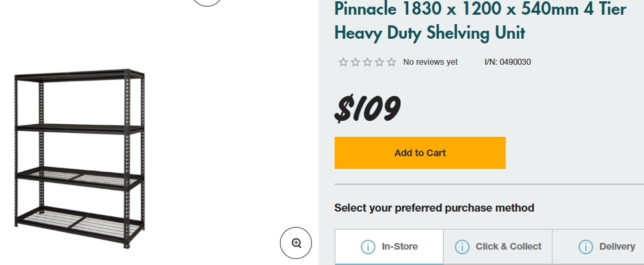Image resolution: width=644 pixels, height=265 pixels.
Task: Open the 'No reviews yet' link
Action: [x=430, y=62]
